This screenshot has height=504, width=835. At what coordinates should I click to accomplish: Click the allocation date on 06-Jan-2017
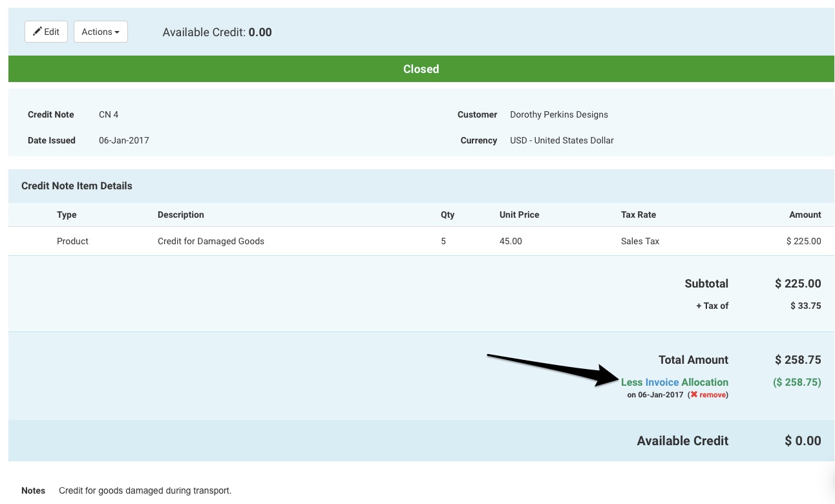(x=655, y=395)
